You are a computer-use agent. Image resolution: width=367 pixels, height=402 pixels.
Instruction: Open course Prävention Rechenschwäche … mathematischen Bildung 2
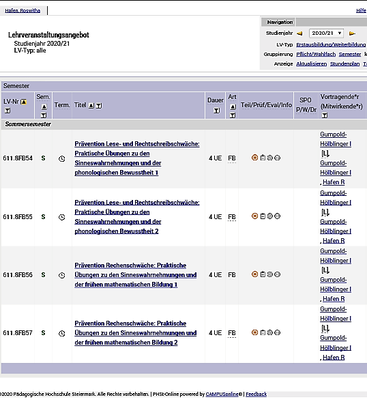pyautogui.click(x=135, y=333)
